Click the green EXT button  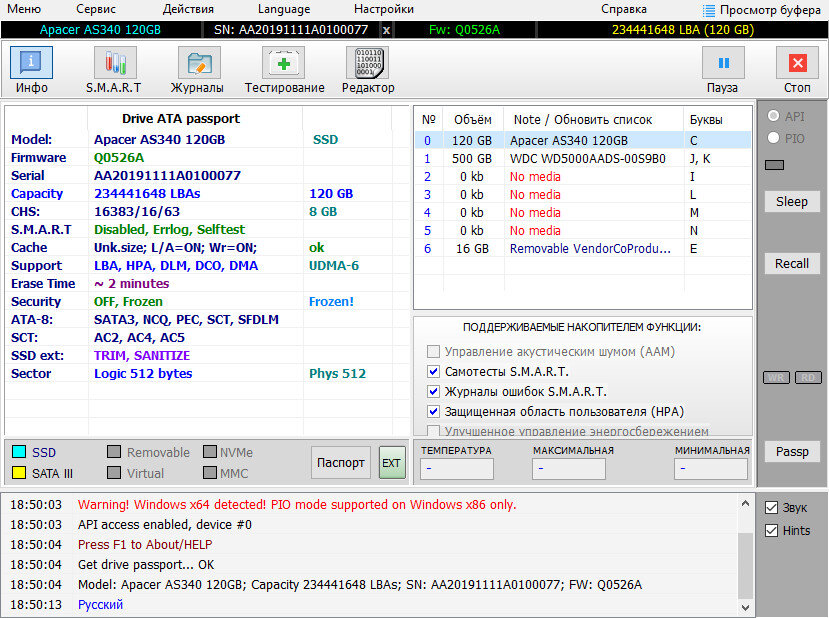click(392, 463)
